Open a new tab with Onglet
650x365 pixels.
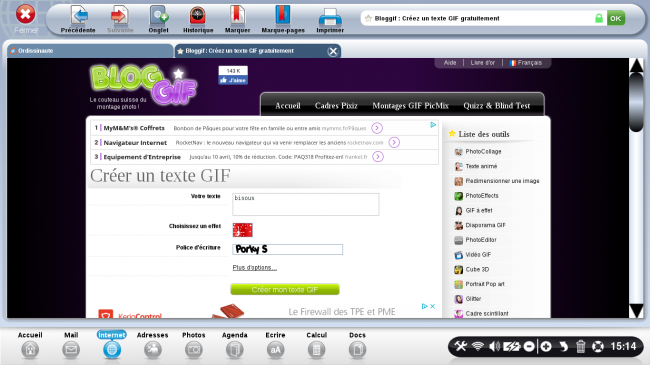tap(158, 19)
